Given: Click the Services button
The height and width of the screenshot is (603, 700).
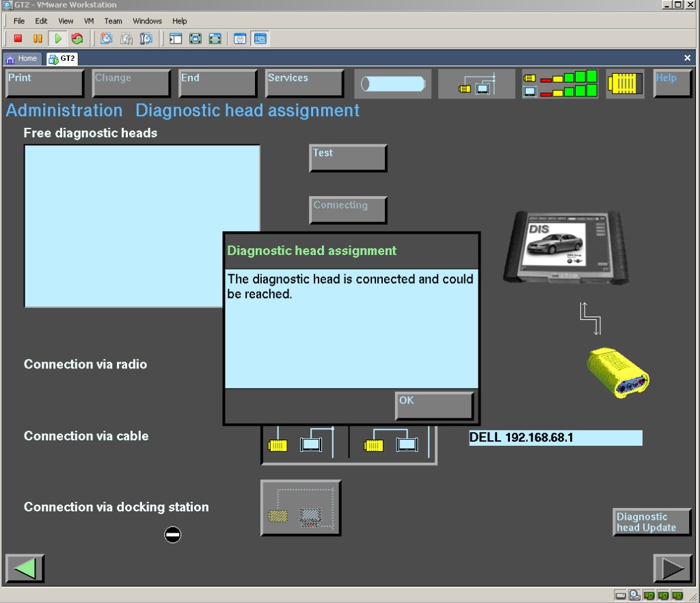Looking at the screenshot, I should tap(304, 83).
